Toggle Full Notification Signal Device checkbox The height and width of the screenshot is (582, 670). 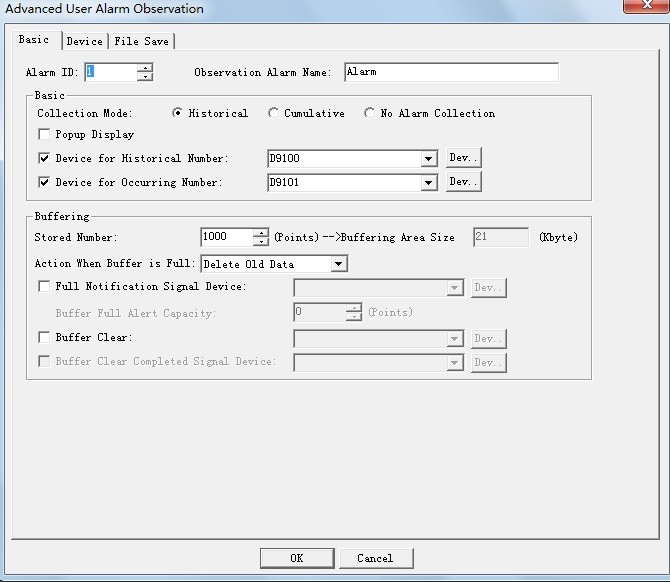pyautogui.click(x=44, y=287)
